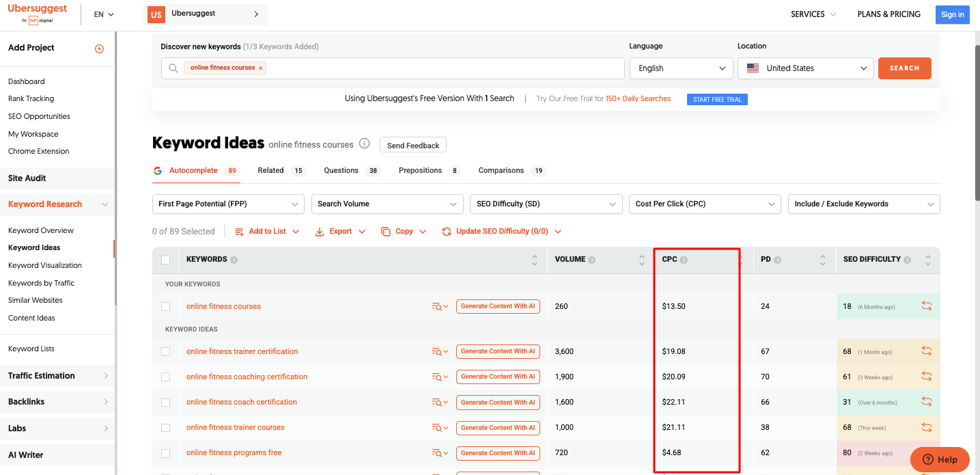The image size is (980, 475).
Task: Refresh SEO difficulty for online fitness trainer courses
Action: tap(927, 427)
